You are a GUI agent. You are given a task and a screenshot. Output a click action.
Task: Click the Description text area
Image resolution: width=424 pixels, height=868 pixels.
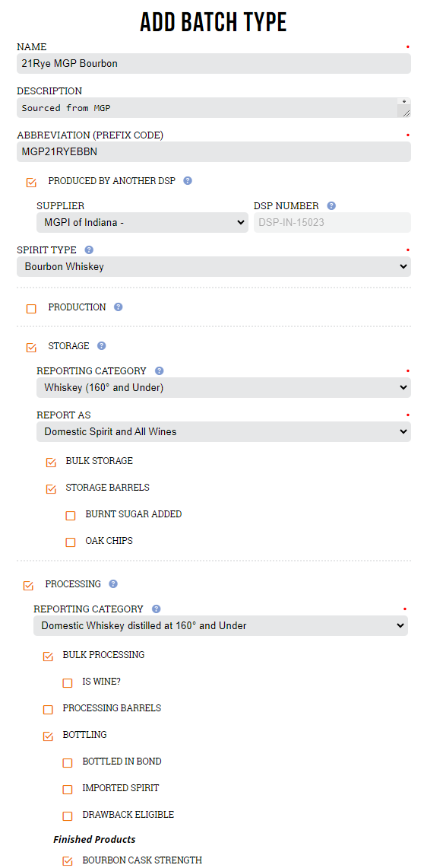click(x=214, y=108)
